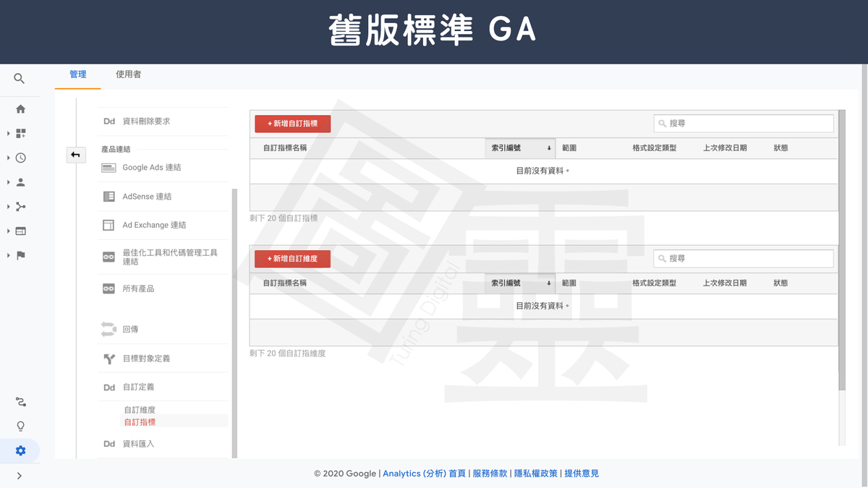Open 提供意見 footer link
This screenshot has width=868, height=488.
point(582,474)
